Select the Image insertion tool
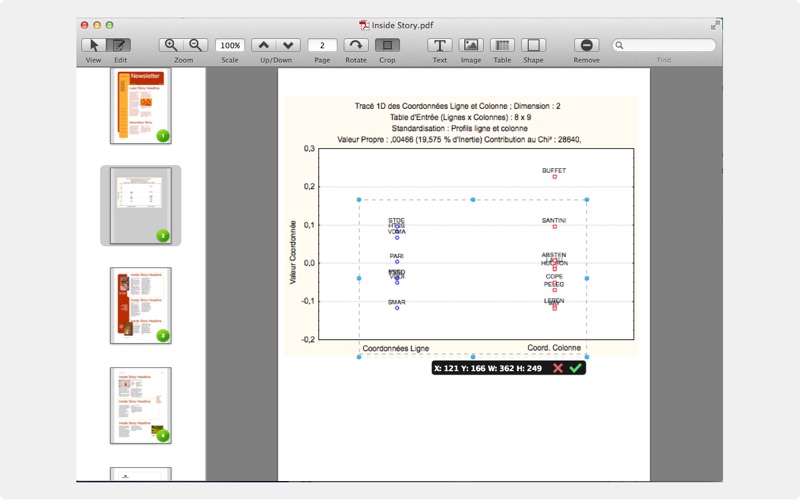 (x=471, y=45)
